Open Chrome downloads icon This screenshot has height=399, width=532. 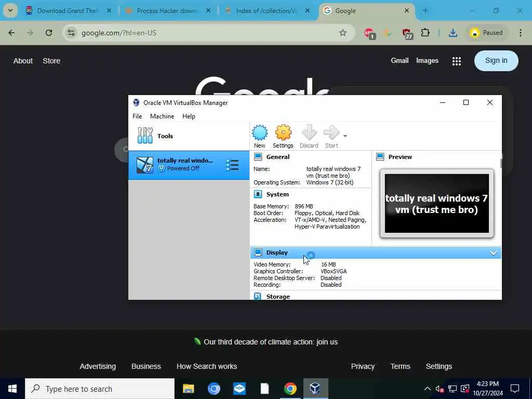coord(453,33)
